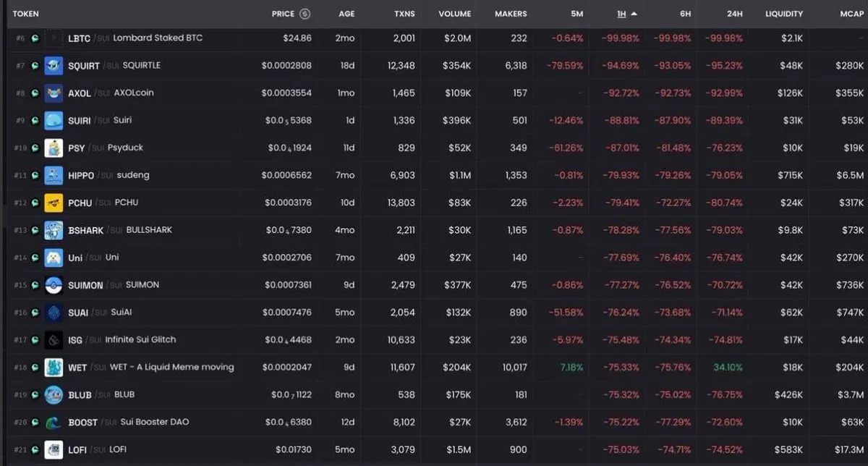Click PCHU transactions 13,803
Screen dimensions: 868x466
tap(401, 203)
